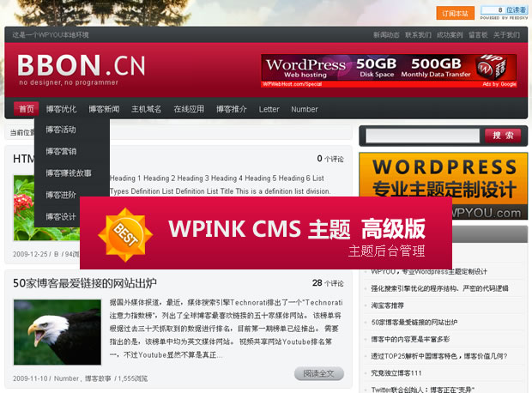Open sidebar link 博客中的内容更是丰富多彩
532x393 pixels.
coord(410,339)
